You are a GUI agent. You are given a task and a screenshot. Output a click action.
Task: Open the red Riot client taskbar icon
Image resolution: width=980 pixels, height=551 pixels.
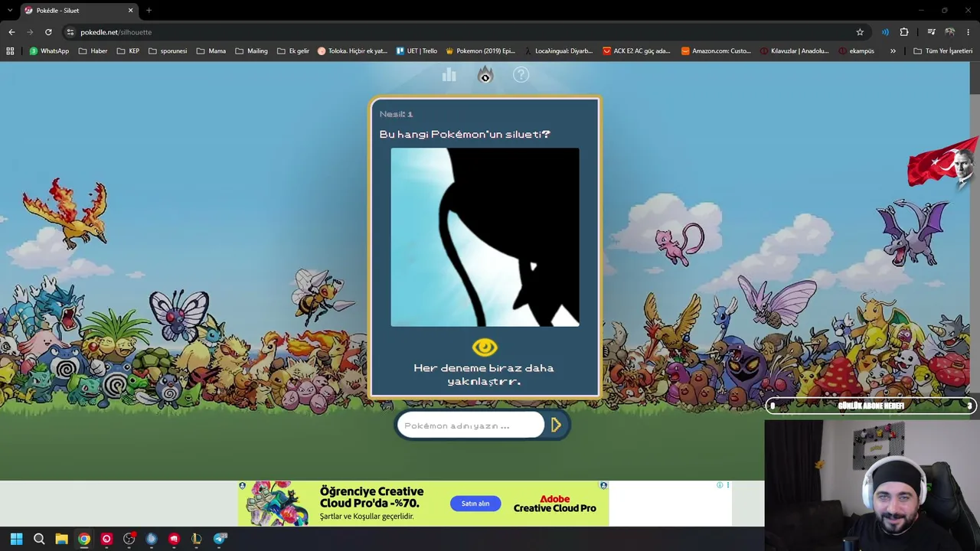tap(174, 539)
